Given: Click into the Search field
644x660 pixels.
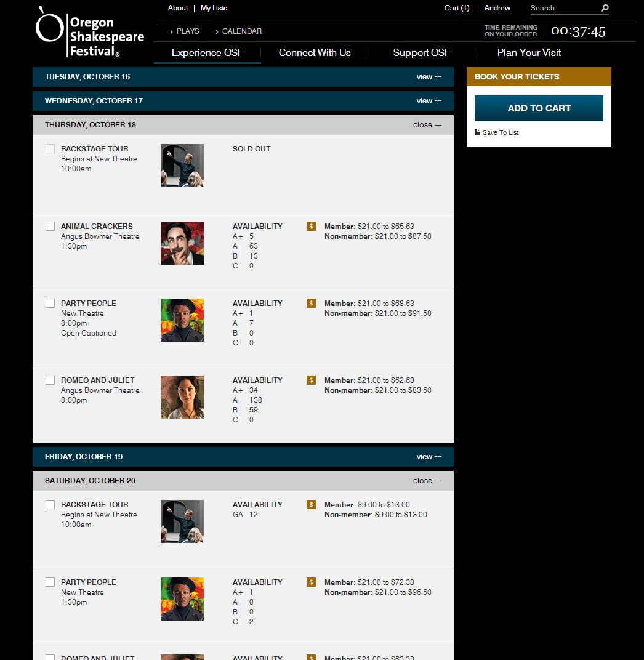Looking at the screenshot, I should [x=564, y=8].
